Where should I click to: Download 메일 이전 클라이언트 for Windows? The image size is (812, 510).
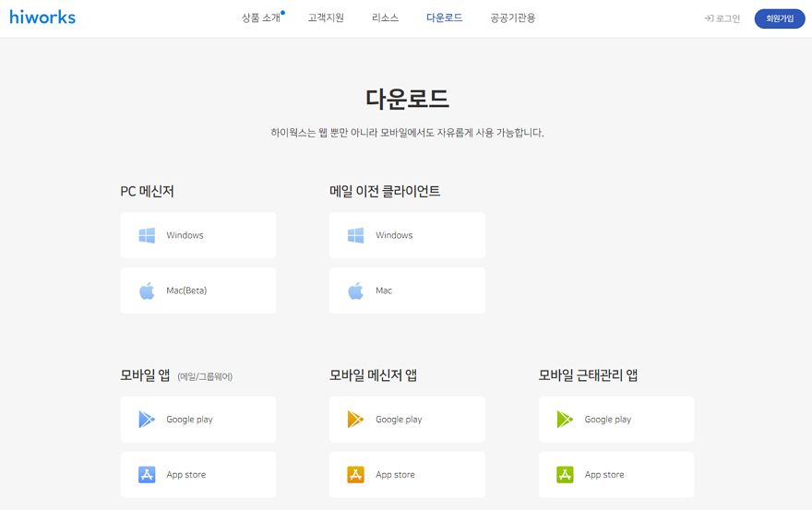click(x=408, y=235)
